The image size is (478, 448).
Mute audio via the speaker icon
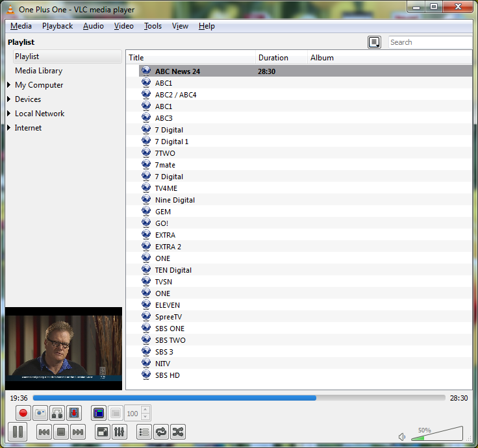coord(402,437)
